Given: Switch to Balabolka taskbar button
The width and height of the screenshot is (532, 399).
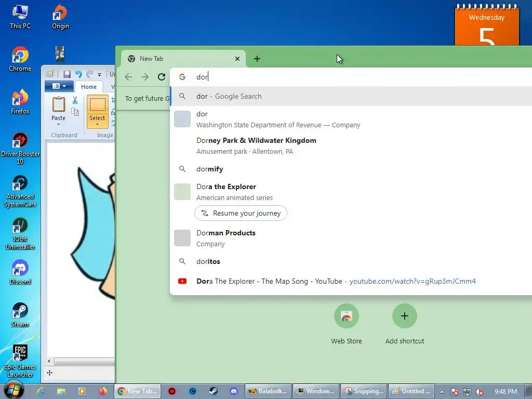Looking at the screenshot, I should coord(268,391).
